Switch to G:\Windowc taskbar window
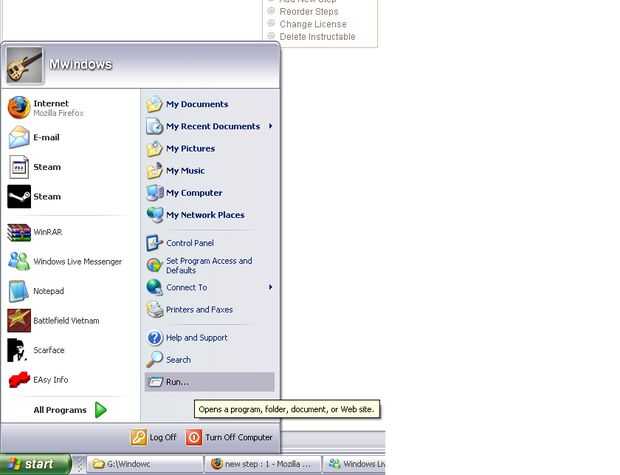Viewport: 620px width, 475px height. tap(144, 464)
